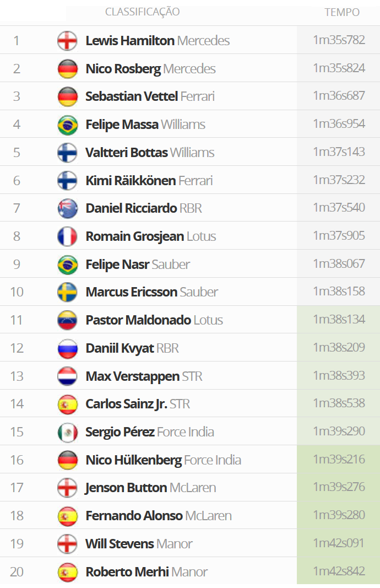Click Roberto Merhi time 1m42s842

pos(339,571)
